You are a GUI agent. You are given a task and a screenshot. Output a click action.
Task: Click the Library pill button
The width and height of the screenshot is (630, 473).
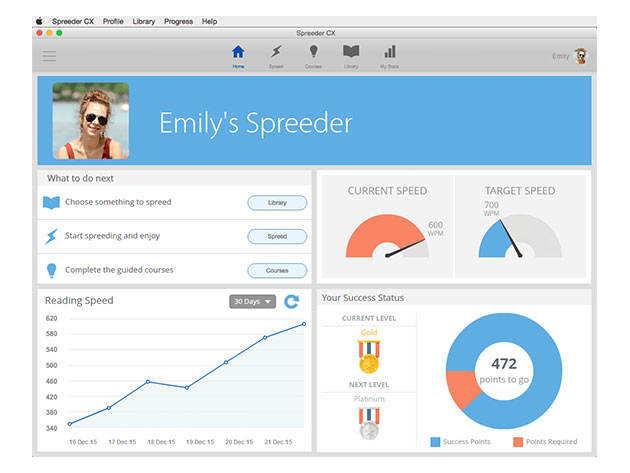[x=277, y=203]
